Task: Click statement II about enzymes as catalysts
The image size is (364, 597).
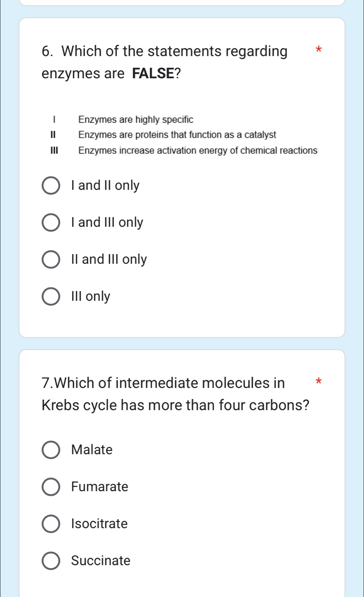Action: tap(177, 134)
